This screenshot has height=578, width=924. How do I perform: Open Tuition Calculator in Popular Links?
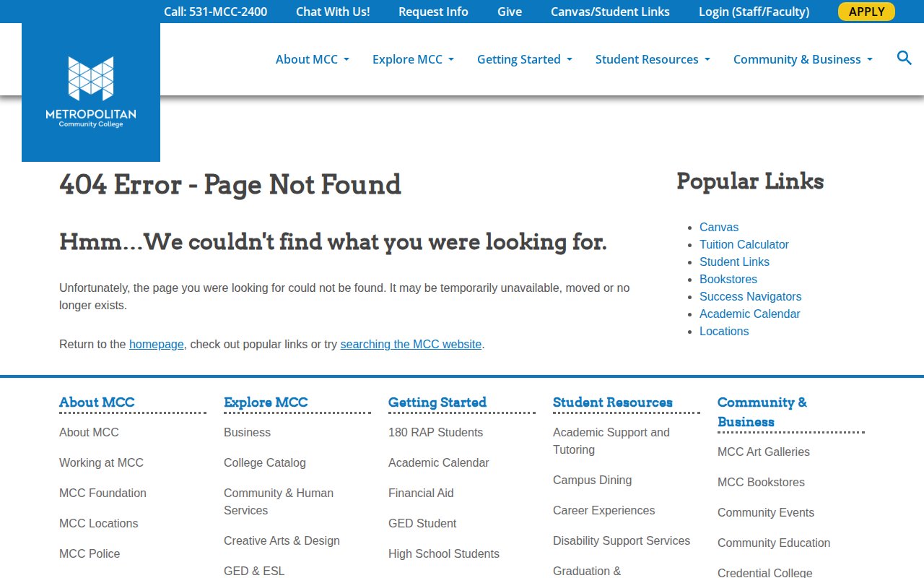pyautogui.click(x=744, y=244)
